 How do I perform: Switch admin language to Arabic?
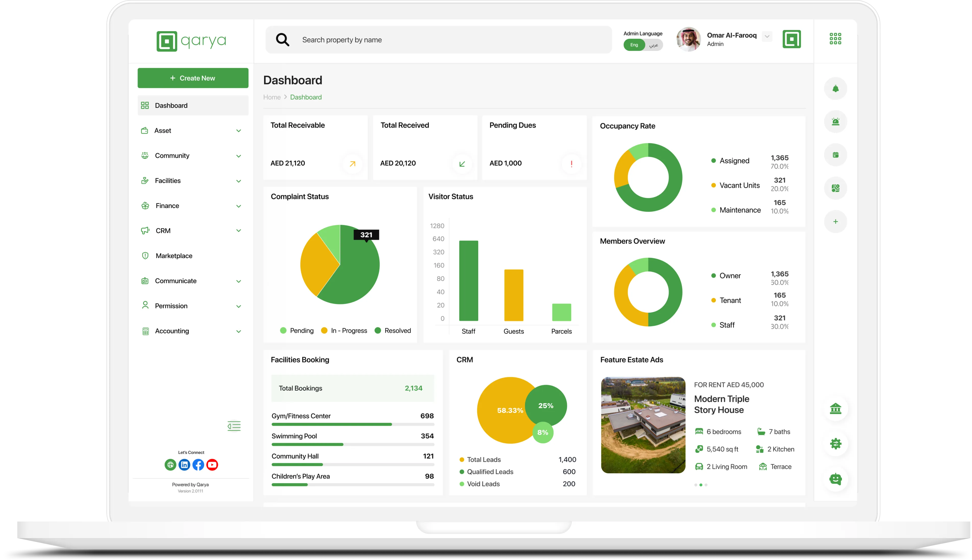point(654,45)
